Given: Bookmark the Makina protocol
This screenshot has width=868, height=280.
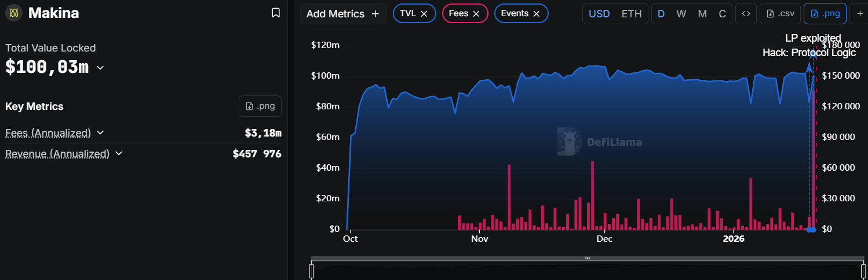Looking at the screenshot, I should pyautogui.click(x=276, y=13).
